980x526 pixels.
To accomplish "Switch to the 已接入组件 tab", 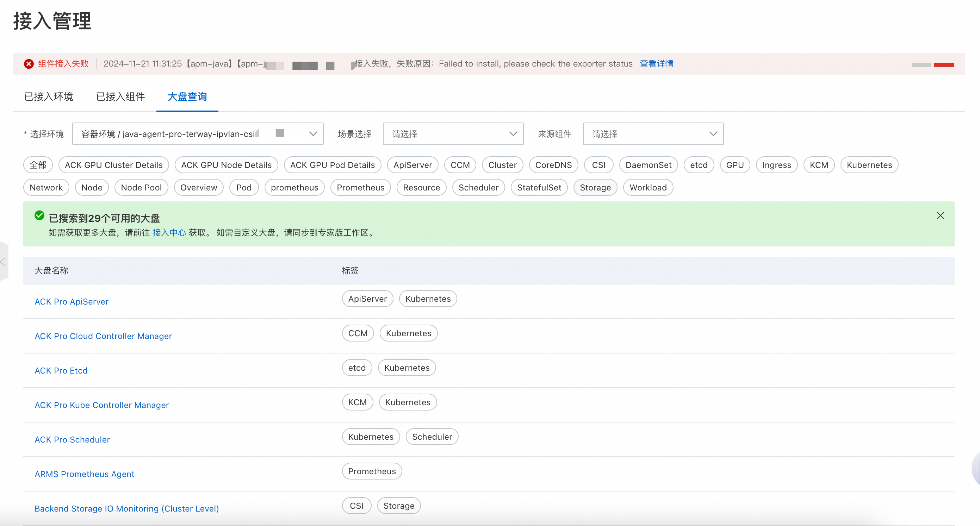I will coord(120,96).
